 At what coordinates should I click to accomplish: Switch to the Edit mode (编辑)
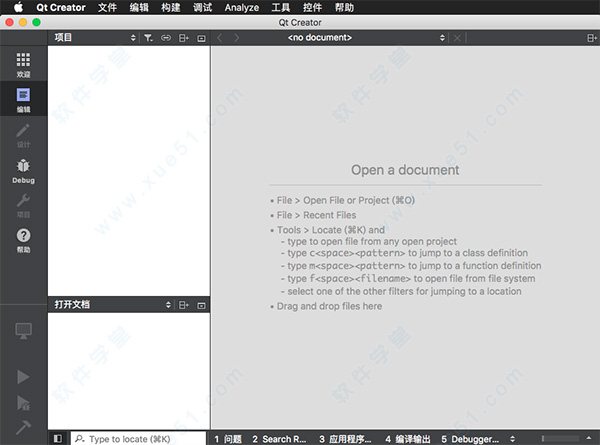coord(23,99)
